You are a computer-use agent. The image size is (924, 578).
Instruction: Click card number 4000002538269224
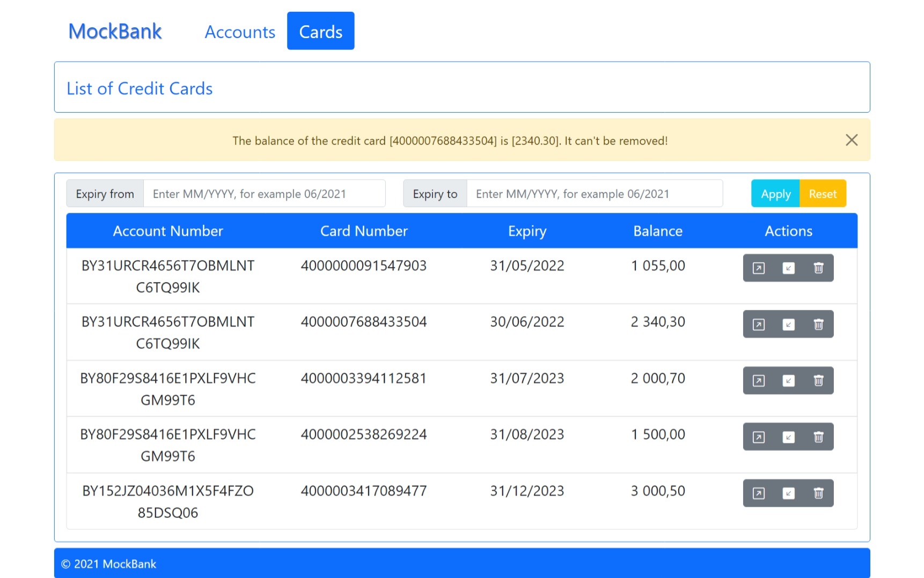pos(364,434)
